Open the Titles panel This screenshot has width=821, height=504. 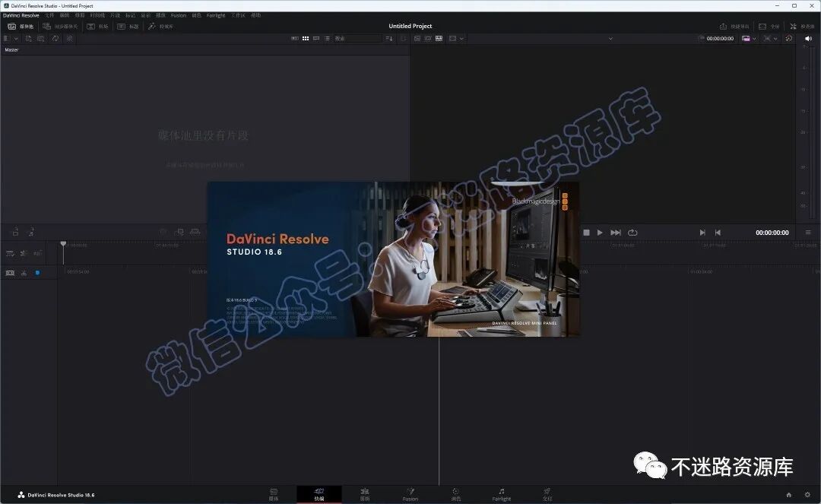[128, 26]
